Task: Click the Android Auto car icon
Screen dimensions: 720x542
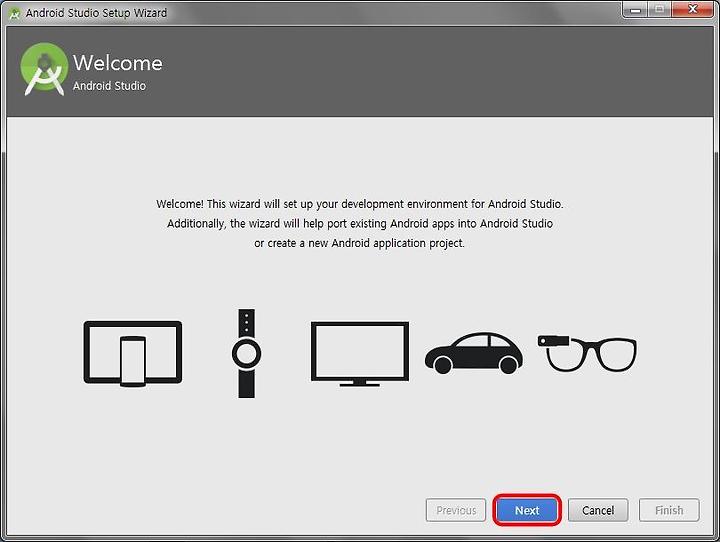Action: point(474,353)
